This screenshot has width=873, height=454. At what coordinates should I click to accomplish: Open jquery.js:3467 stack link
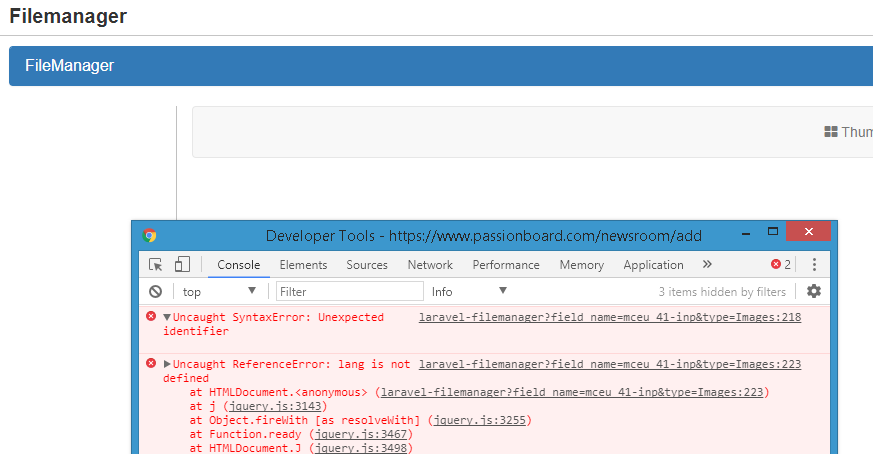(x=361, y=434)
